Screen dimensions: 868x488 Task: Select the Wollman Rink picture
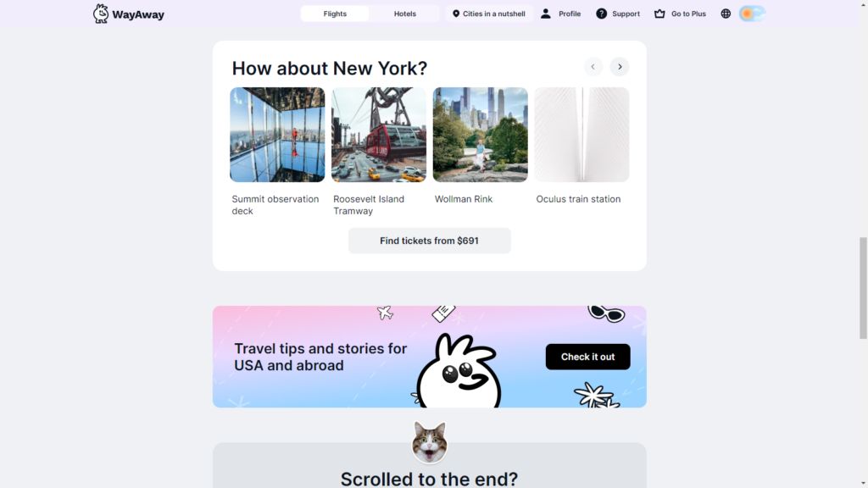click(x=480, y=135)
